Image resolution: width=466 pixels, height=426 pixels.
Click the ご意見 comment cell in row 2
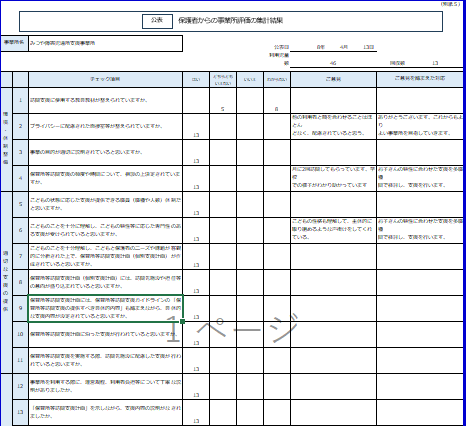click(334, 126)
